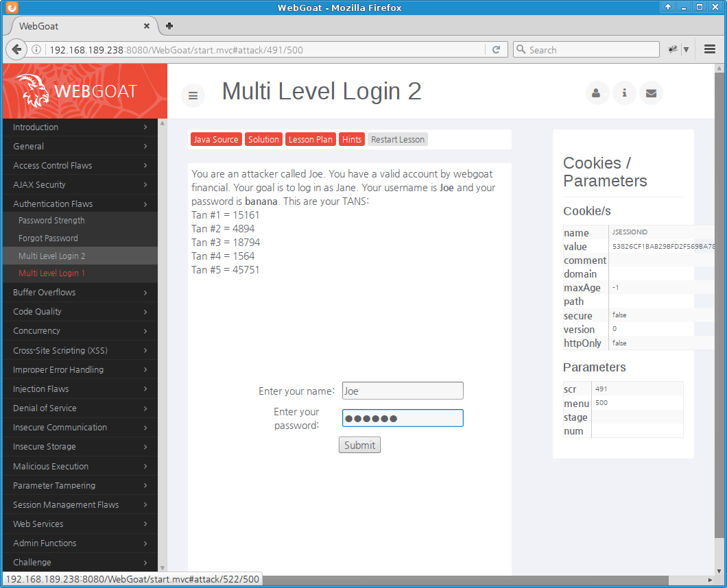This screenshot has width=727, height=588.
Task: Open Insecure Storage category
Action: (80, 447)
